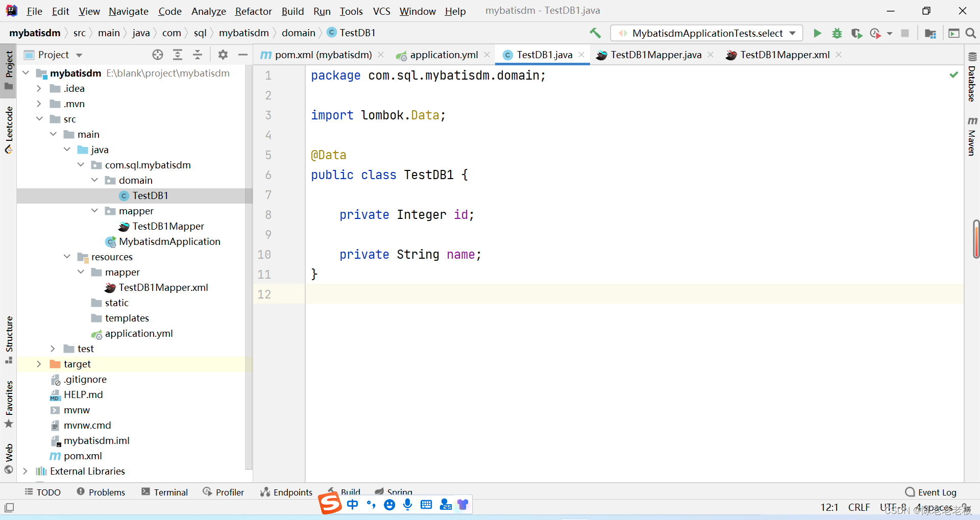
Task: Click the tool windows quick access icon
Action: 9,508
